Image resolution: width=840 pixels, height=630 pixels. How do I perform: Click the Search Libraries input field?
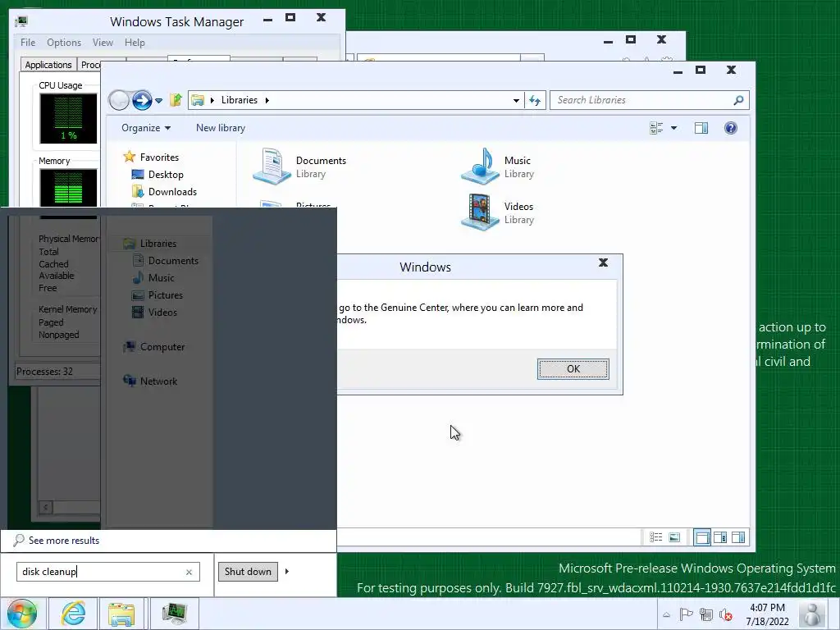(642, 100)
